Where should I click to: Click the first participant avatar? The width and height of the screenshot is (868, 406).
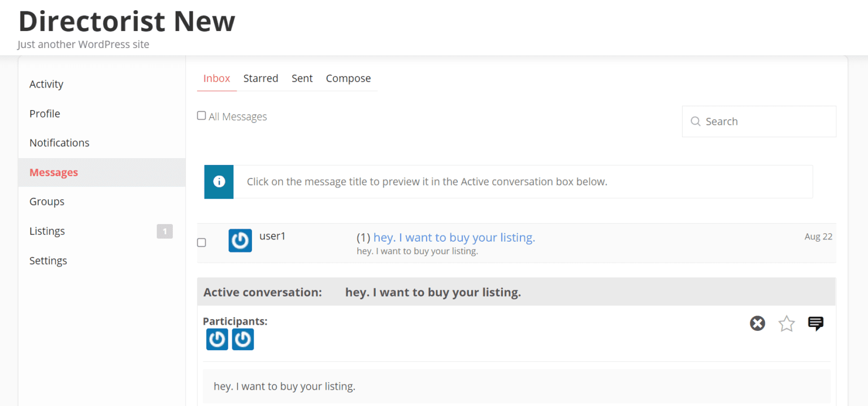point(217,339)
